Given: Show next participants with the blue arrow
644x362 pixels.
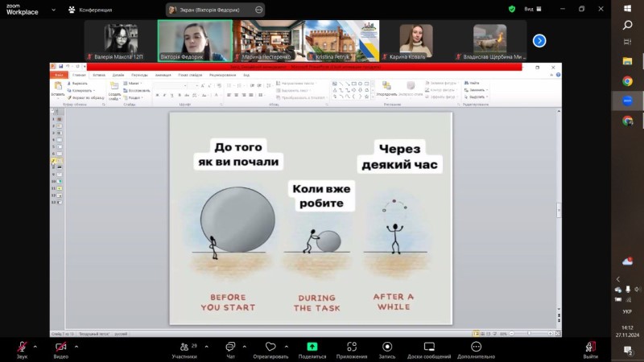Looking at the screenshot, I should point(539,41).
